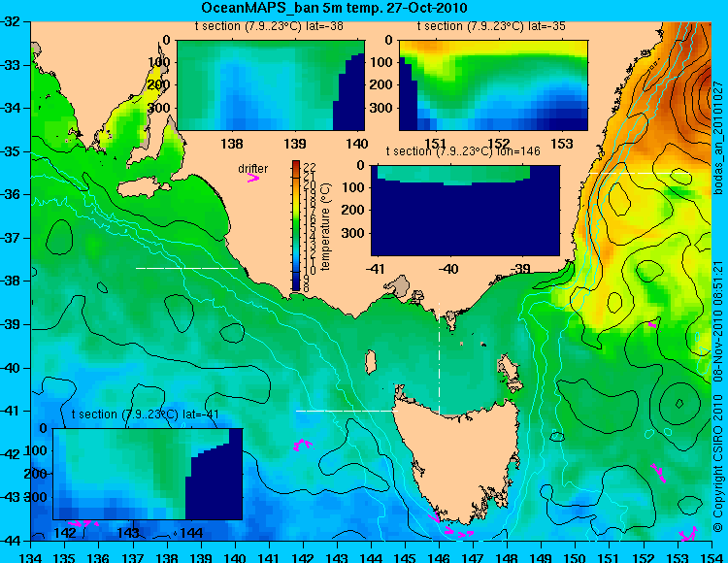Image resolution: width=728 pixels, height=563 pixels.
Task: Click the magenta drifter arrow in the legend
Action: [x=253, y=178]
